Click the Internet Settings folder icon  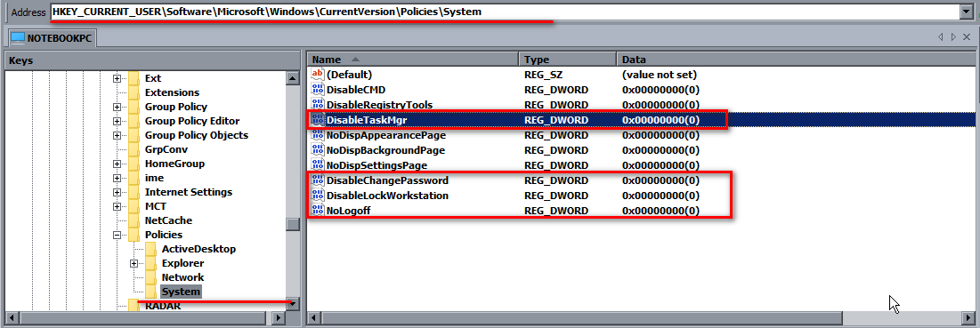coord(134,192)
